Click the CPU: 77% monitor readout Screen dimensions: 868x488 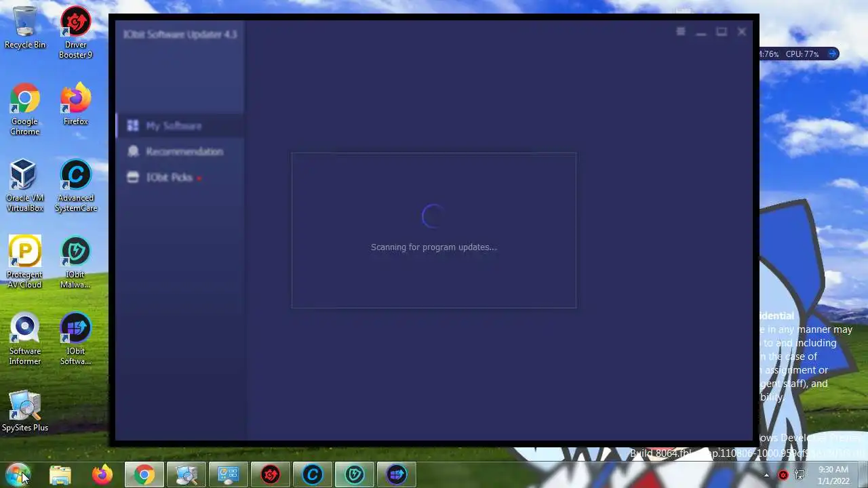tap(802, 54)
